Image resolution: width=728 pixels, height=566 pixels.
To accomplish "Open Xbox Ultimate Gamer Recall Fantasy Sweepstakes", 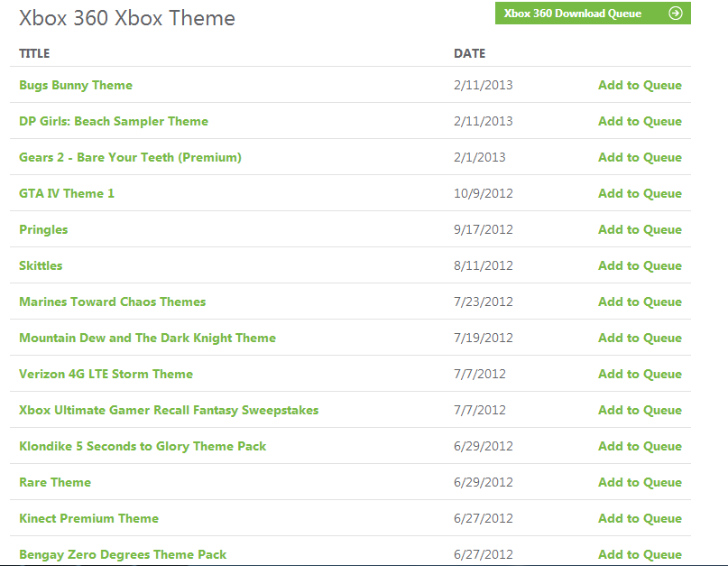I will coord(169,411).
